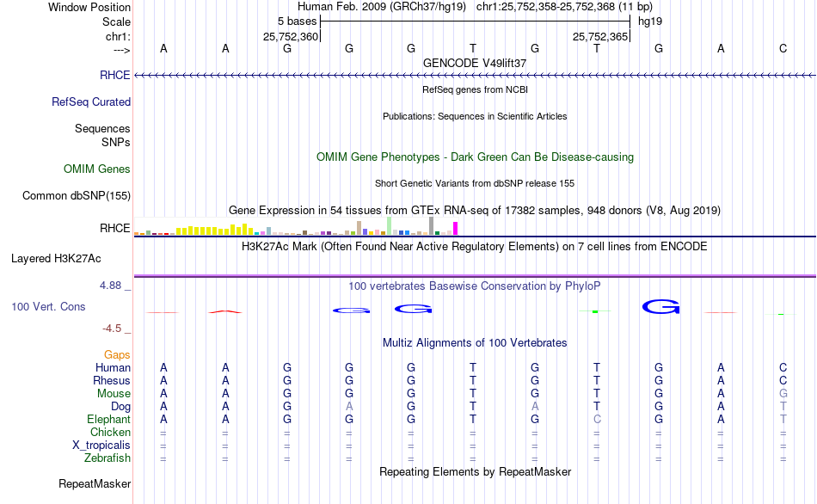The height and width of the screenshot is (504, 817).
Task: Click the tall gray bar in the GTEx chart
Action: [x=431, y=226]
